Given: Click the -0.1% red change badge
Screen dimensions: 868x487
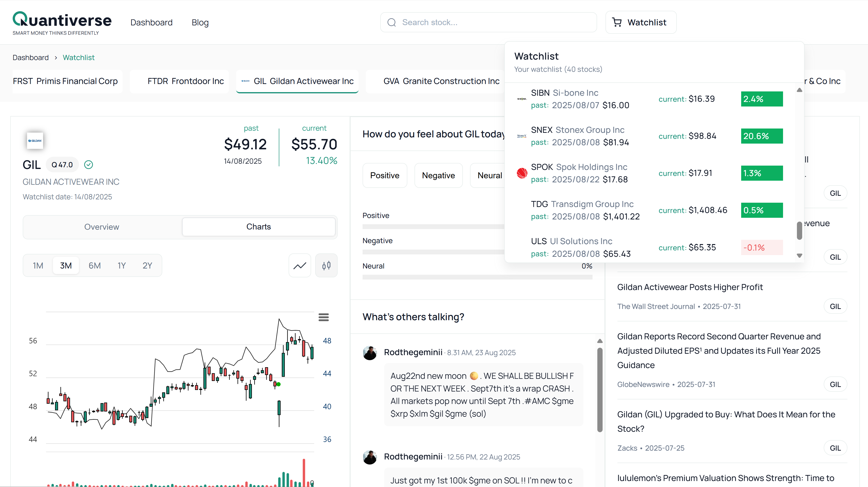Looking at the screenshot, I should tap(762, 248).
